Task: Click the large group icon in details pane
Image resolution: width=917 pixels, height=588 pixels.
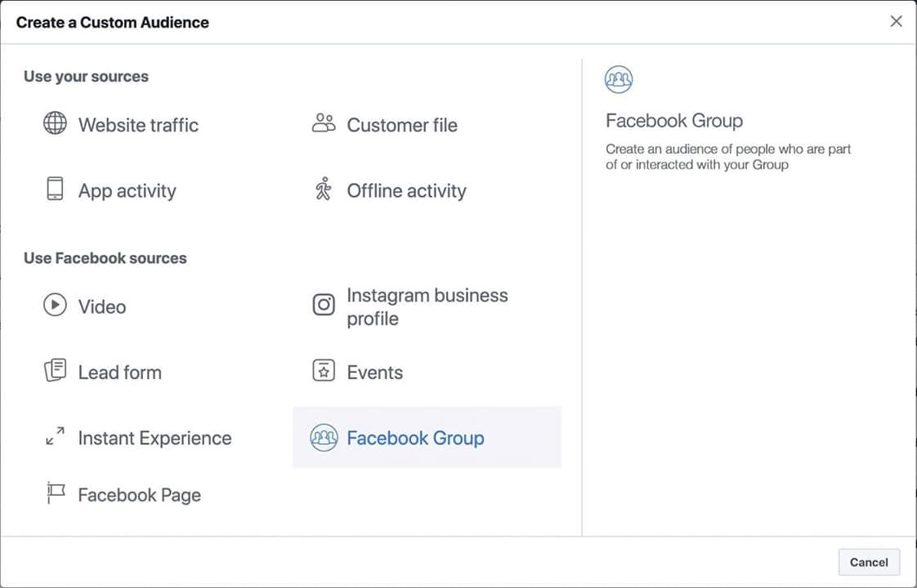Action: pos(619,79)
